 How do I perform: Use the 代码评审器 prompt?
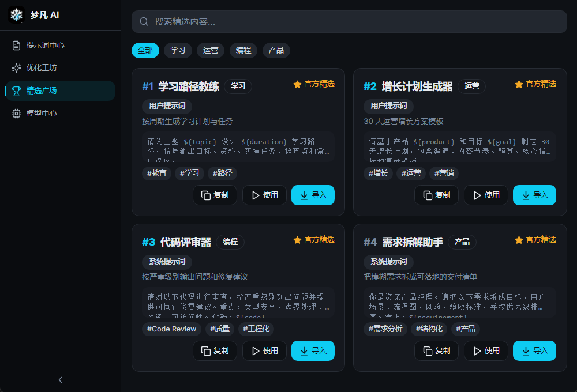[x=264, y=350]
